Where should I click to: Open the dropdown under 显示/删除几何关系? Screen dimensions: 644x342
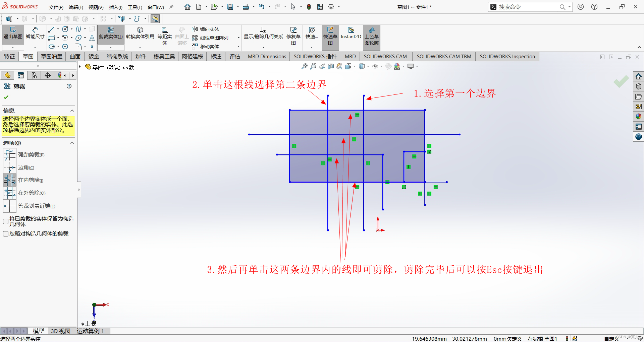[x=263, y=48]
